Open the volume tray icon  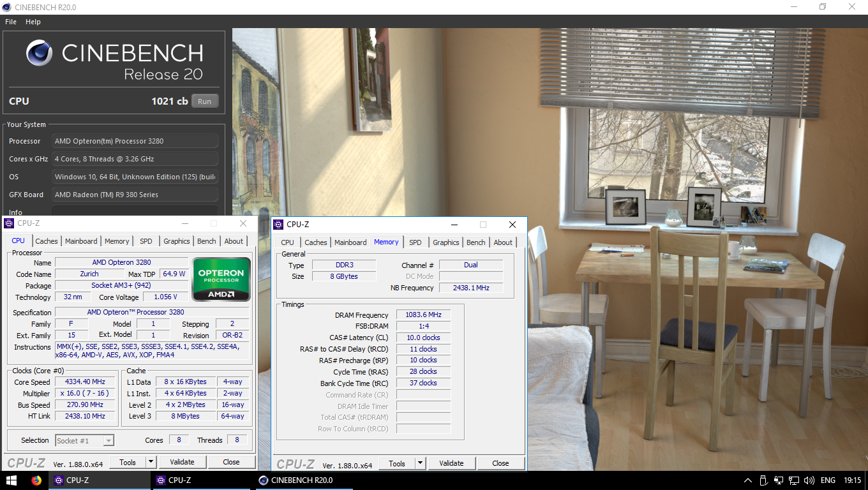(809, 480)
